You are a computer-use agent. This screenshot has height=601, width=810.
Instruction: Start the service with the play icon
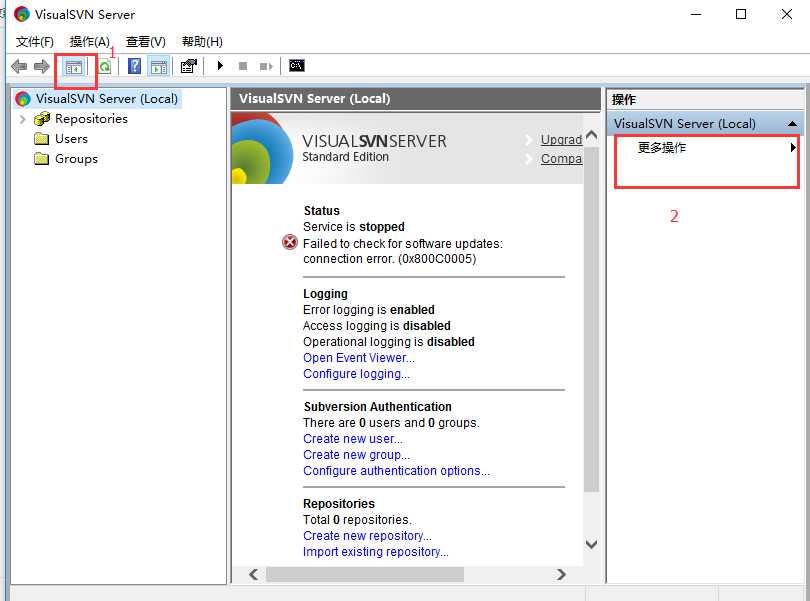220,66
